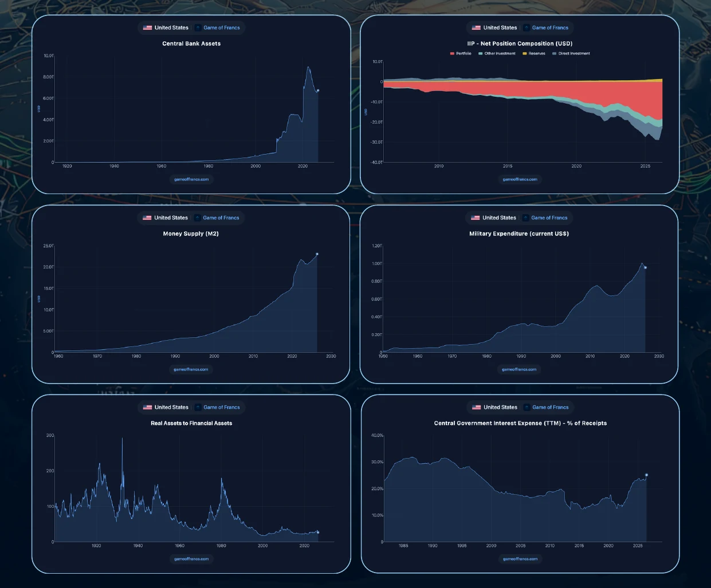
Task: Select latest data point marker on Military Expenditure chart
Action: pyautogui.click(x=645, y=267)
